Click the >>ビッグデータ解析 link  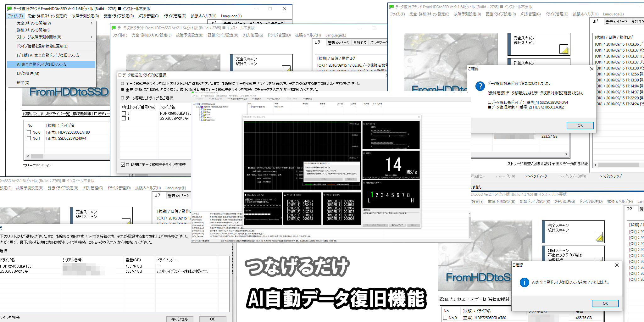tap(574, 176)
